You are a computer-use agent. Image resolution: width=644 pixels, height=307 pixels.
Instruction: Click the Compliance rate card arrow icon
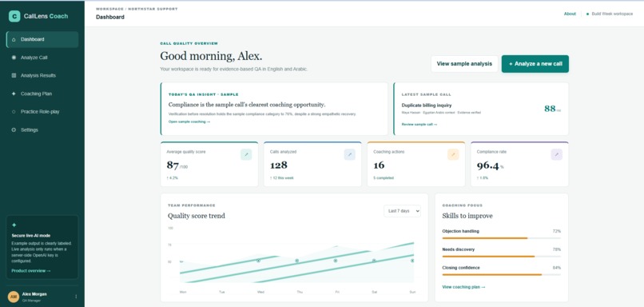(x=557, y=154)
